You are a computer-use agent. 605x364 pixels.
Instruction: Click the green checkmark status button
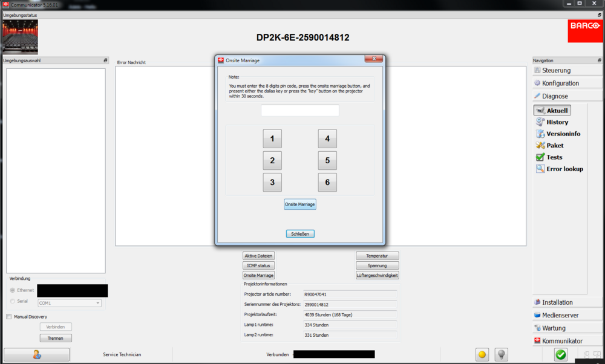point(561,355)
